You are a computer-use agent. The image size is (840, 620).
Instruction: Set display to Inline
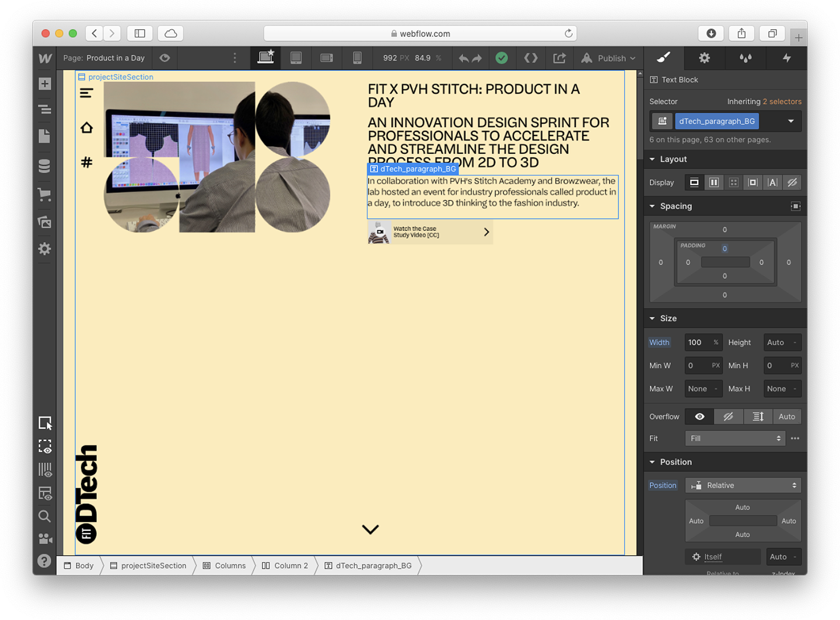773,183
